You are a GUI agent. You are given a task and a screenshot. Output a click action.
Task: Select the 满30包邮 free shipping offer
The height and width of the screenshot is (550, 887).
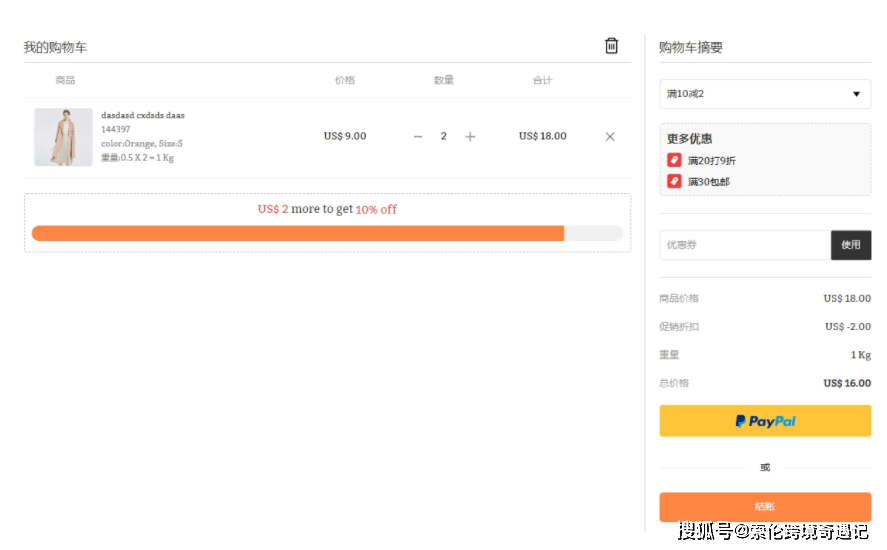pos(709,182)
